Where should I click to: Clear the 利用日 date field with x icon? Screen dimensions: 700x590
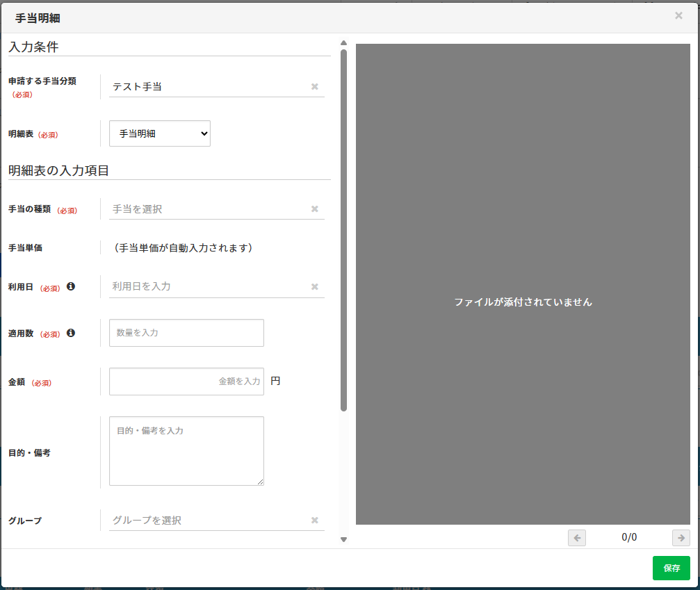click(x=314, y=287)
